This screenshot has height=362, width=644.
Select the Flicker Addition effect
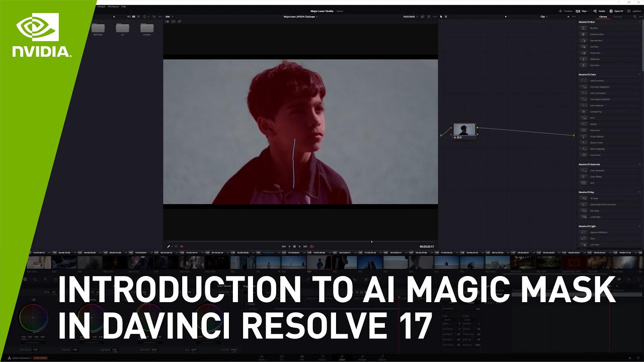coord(609,136)
